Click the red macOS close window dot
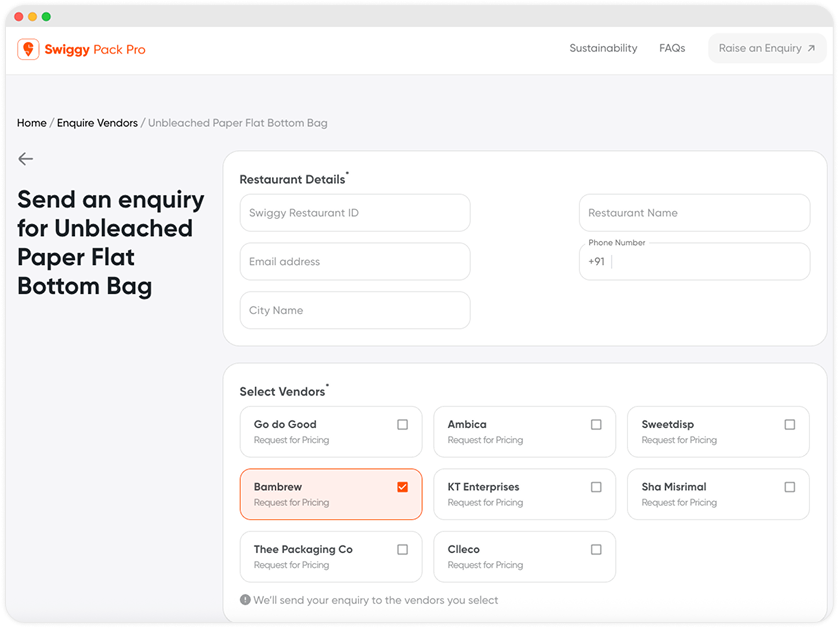The image size is (839, 628). coord(18,17)
